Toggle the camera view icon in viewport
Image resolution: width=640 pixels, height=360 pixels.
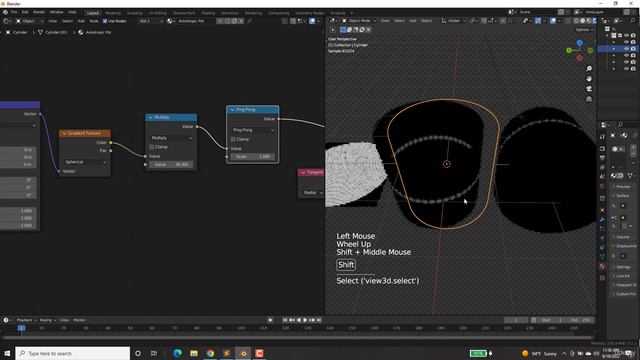pyautogui.click(x=589, y=89)
